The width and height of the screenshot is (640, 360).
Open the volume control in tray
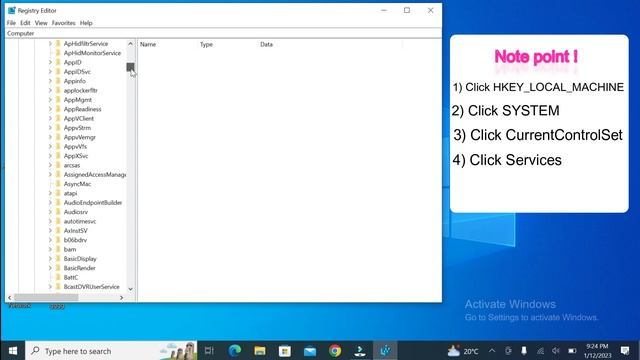556,351
